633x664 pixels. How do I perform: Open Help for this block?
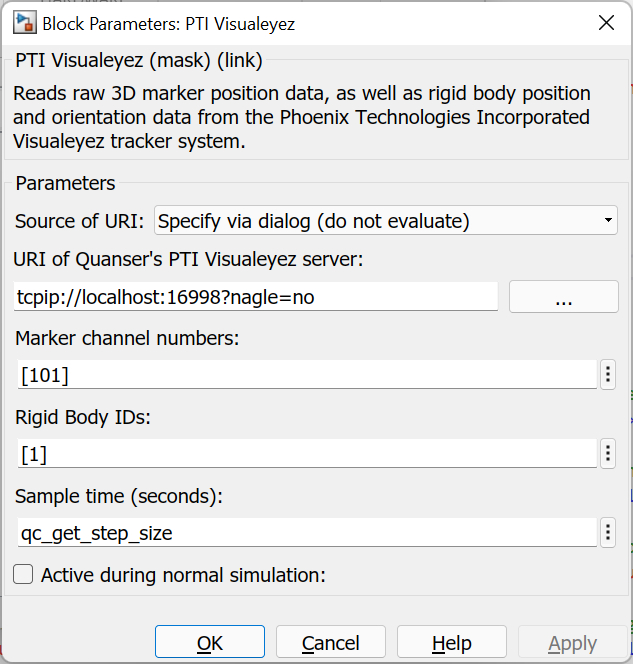point(451,643)
